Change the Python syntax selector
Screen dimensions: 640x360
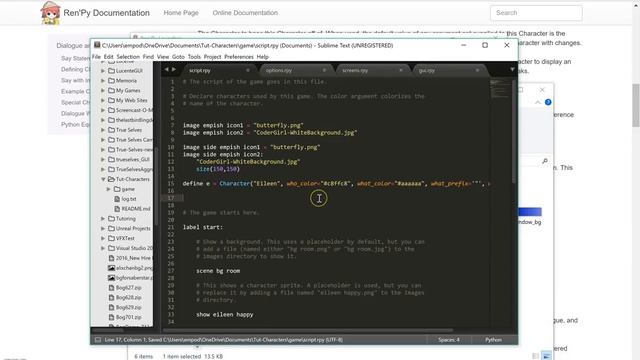[493, 340]
